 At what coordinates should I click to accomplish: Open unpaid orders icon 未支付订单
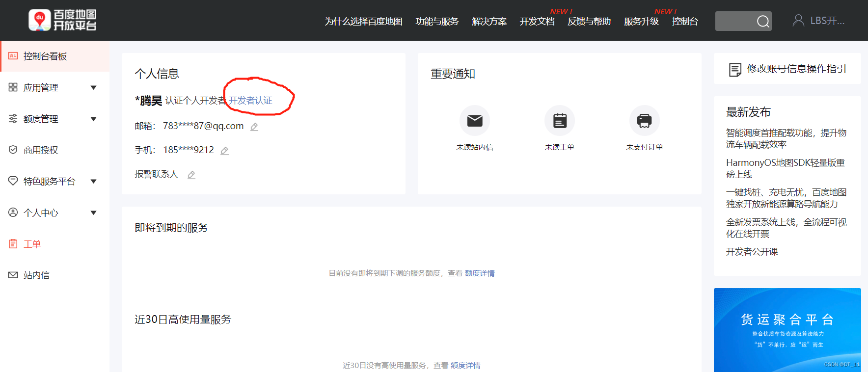[645, 120]
